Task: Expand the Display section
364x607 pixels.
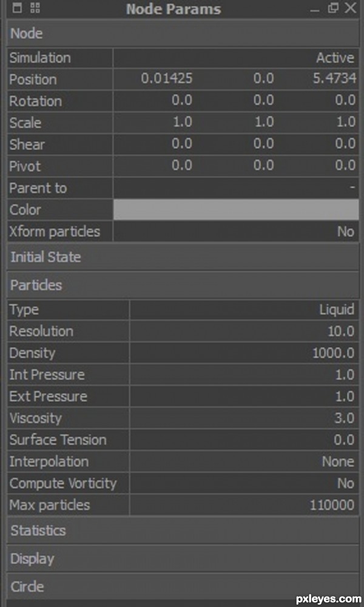Action: [183, 558]
